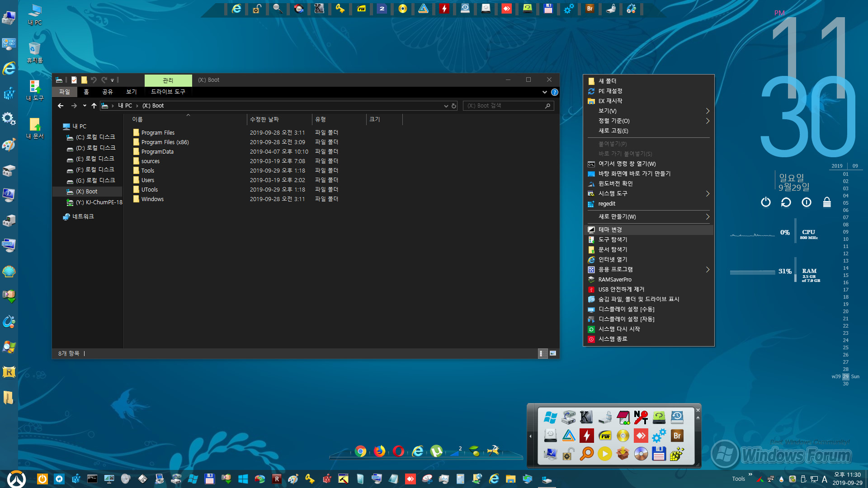Open the 내 문서 desktop icon
The height and width of the screenshot is (488, 868).
(35, 128)
